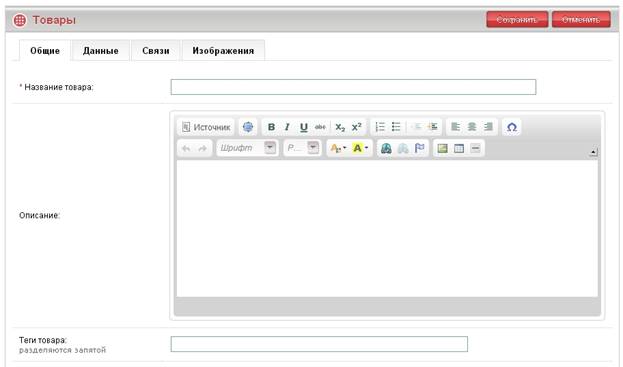The height and width of the screenshot is (367, 623).
Task: Collapse the editor toolbar
Action: click(x=593, y=152)
